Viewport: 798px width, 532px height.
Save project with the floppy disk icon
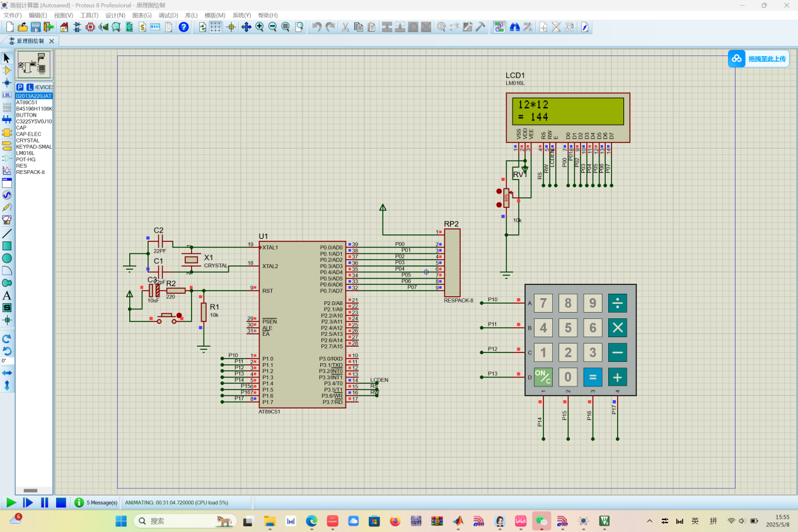pos(36,27)
